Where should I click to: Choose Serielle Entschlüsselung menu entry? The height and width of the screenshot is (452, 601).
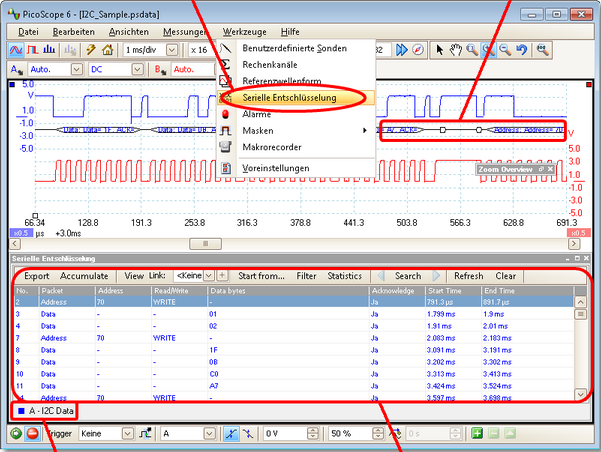295,98
